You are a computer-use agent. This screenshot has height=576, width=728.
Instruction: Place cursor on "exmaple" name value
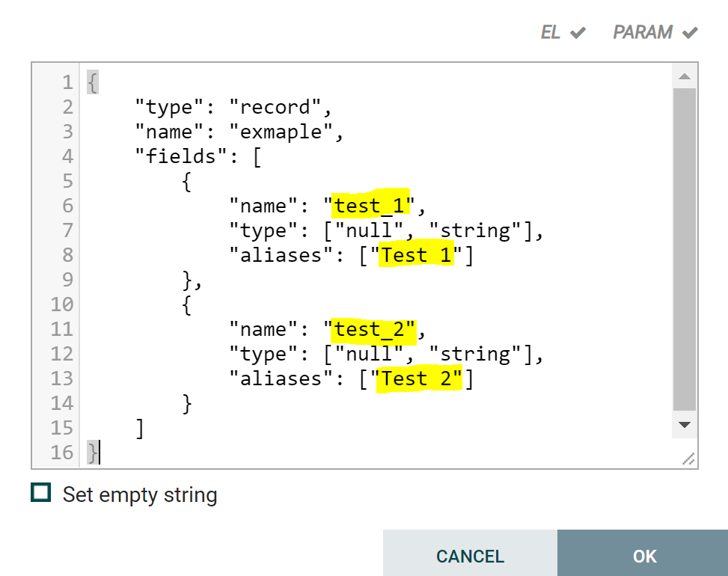pyautogui.click(x=281, y=132)
